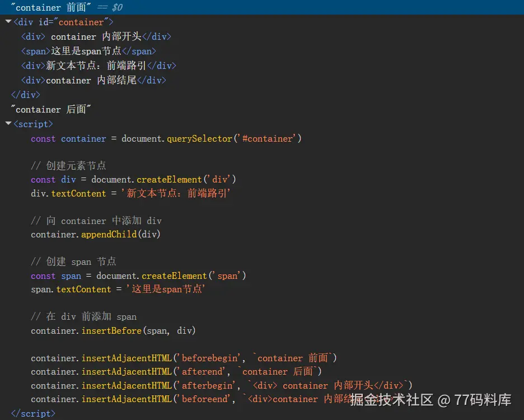The height and width of the screenshot is (420, 524).
Task: Click the div.textContent assignment line
Action: 130,193
